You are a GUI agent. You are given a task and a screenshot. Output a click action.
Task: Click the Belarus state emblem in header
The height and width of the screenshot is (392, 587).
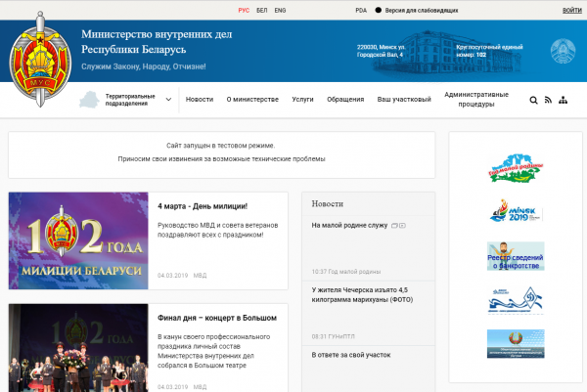point(556,49)
